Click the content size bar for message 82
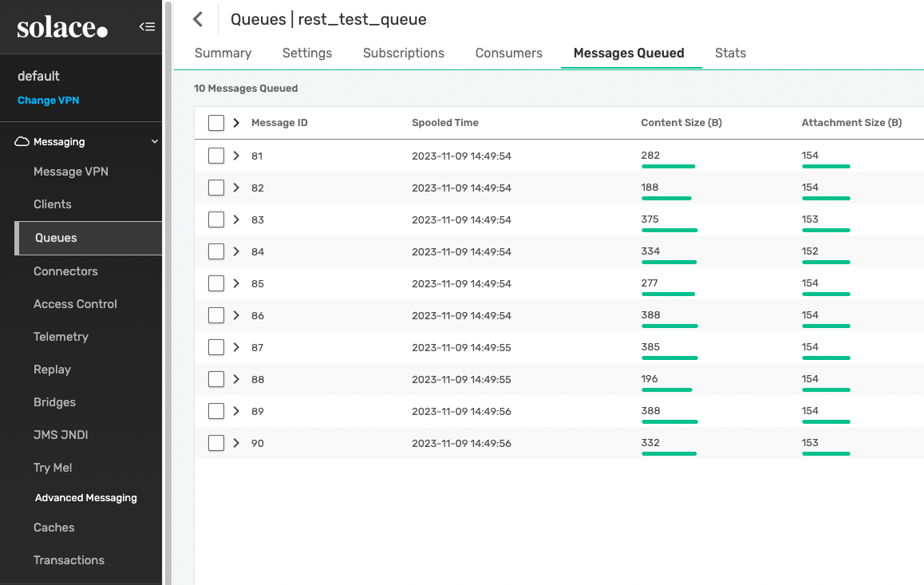Screen dimensions: 924x585 coord(666,198)
